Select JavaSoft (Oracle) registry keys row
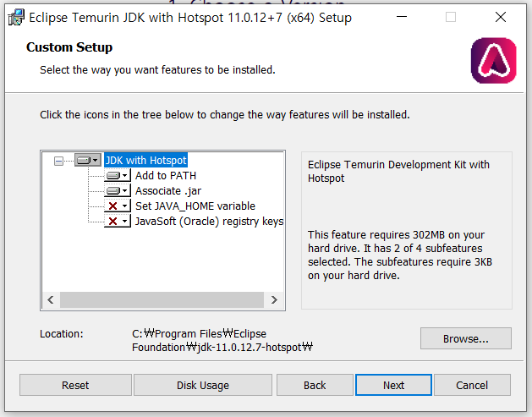Viewport: 532px width, 417px height. [x=209, y=222]
